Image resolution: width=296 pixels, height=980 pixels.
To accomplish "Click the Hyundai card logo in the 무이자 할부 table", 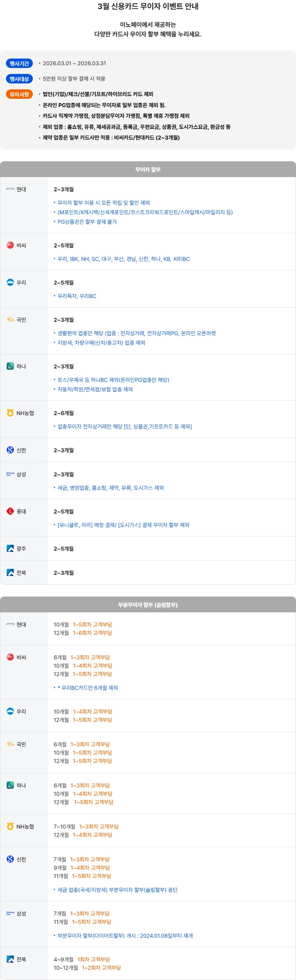I will click(10, 189).
